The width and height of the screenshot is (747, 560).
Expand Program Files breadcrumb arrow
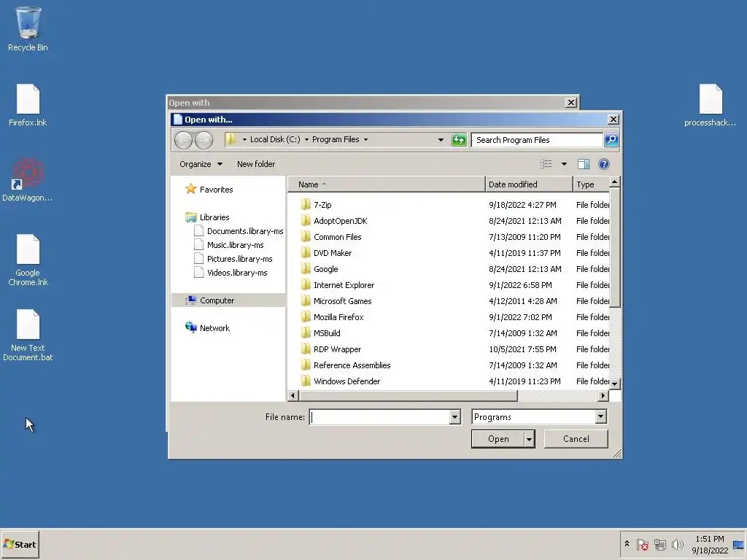366,139
